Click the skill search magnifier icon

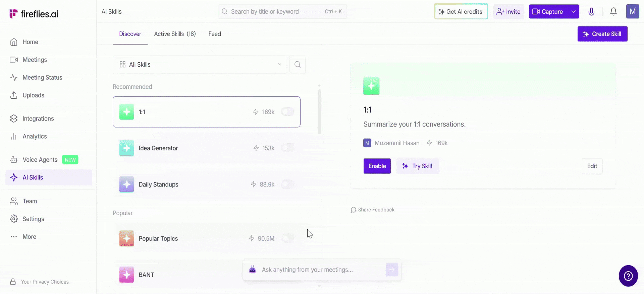298,64
